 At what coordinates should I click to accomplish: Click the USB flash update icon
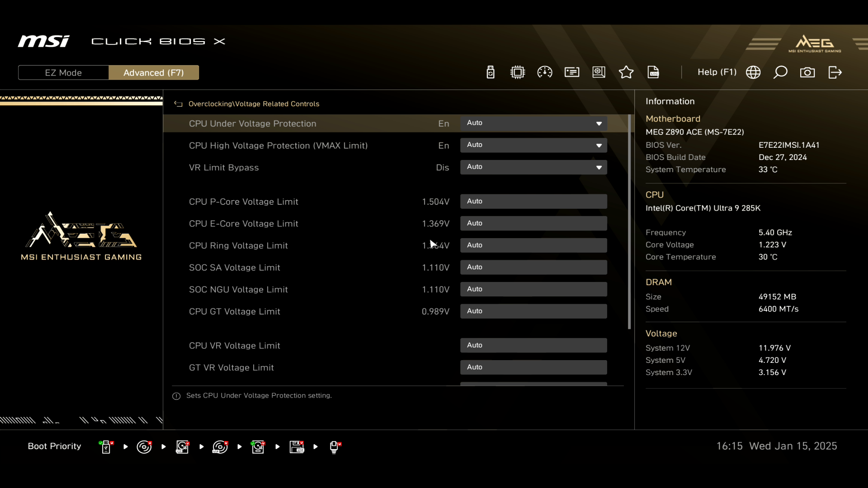(491, 72)
